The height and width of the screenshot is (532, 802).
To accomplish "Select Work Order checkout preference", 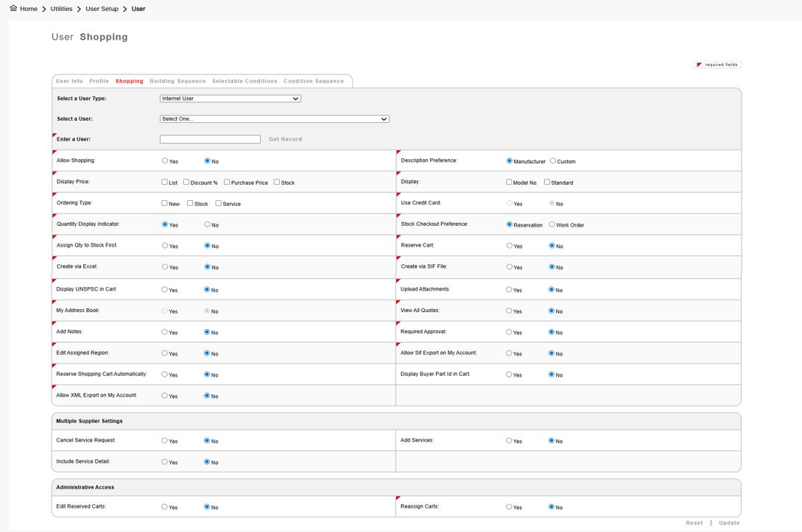I will coord(552,224).
